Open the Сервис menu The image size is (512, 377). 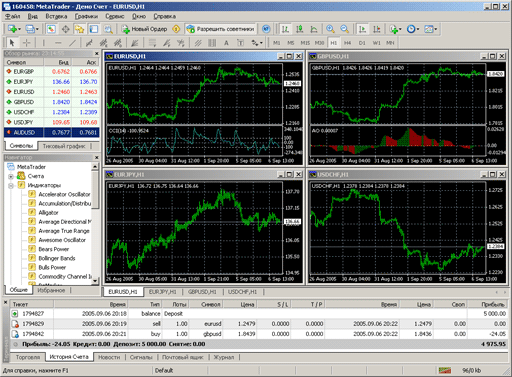pyautogui.click(x=115, y=16)
